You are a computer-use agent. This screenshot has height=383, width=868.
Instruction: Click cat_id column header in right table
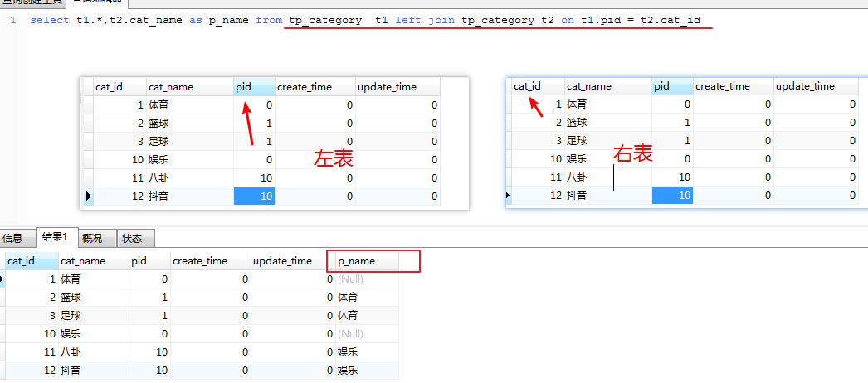click(x=527, y=86)
